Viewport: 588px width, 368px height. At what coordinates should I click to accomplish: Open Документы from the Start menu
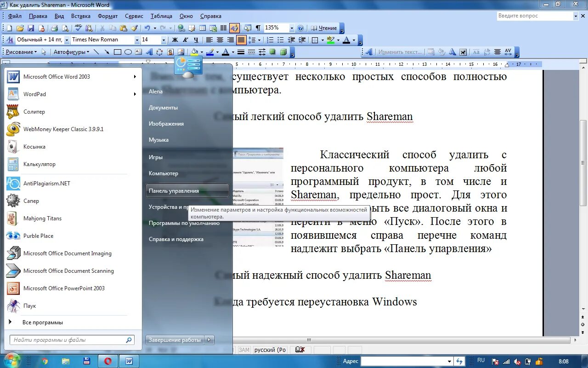(163, 108)
